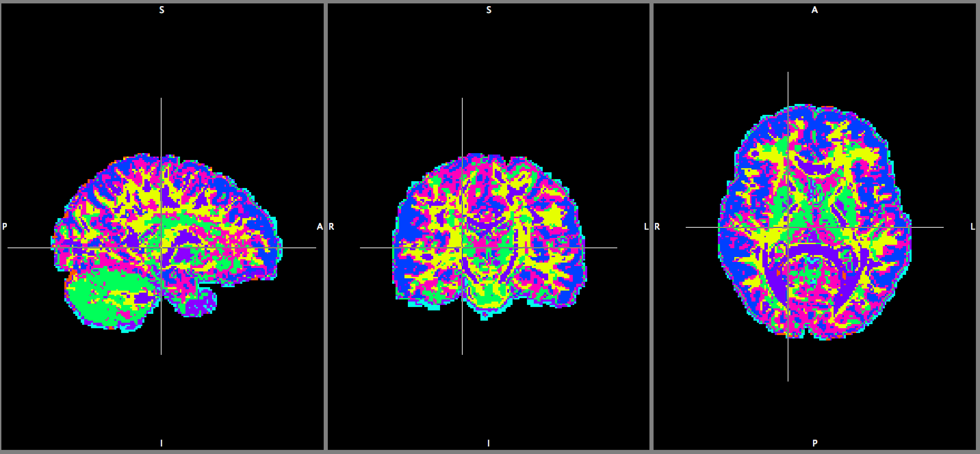Click the crosshair center in the sagittal view
Viewport: 980px width, 454px height.
pyautogui.click(x=161, y=248)
